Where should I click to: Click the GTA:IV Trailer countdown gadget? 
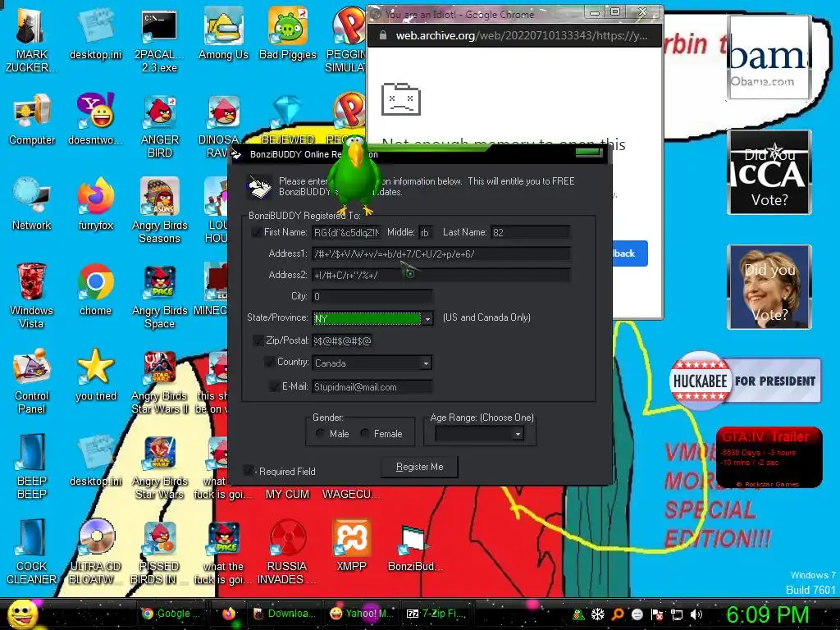point(769,458)
